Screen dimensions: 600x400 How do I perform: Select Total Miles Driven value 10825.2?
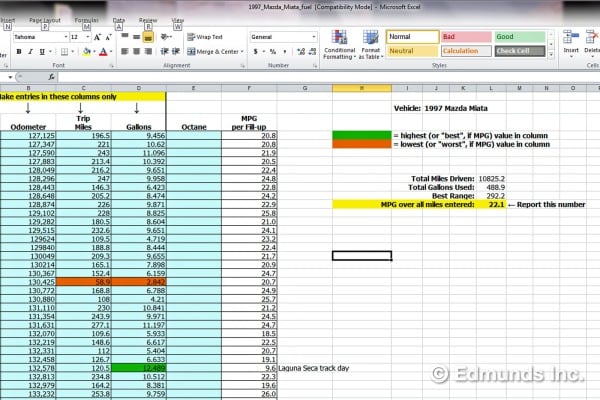coord(491,179)
